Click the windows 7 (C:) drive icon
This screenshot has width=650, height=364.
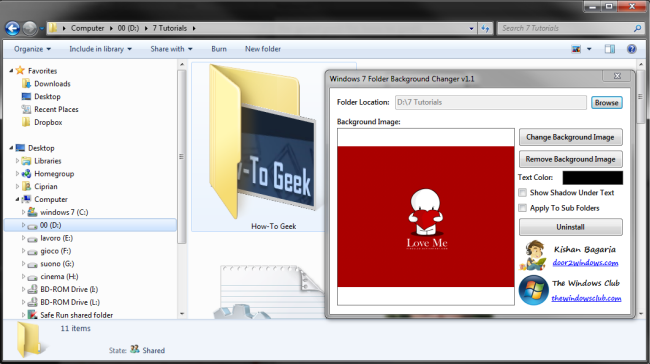pos(32,212)
